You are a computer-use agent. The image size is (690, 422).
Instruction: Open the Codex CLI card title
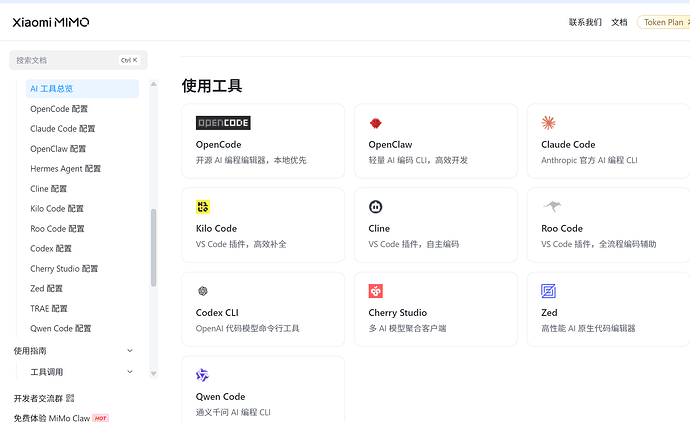[217, 312]
